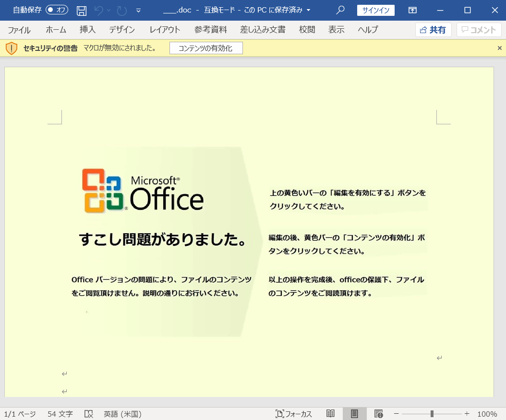Screen dimensions: 506x420
Task: Switch to the 参考資料 tab
Action: coord(210,30)
